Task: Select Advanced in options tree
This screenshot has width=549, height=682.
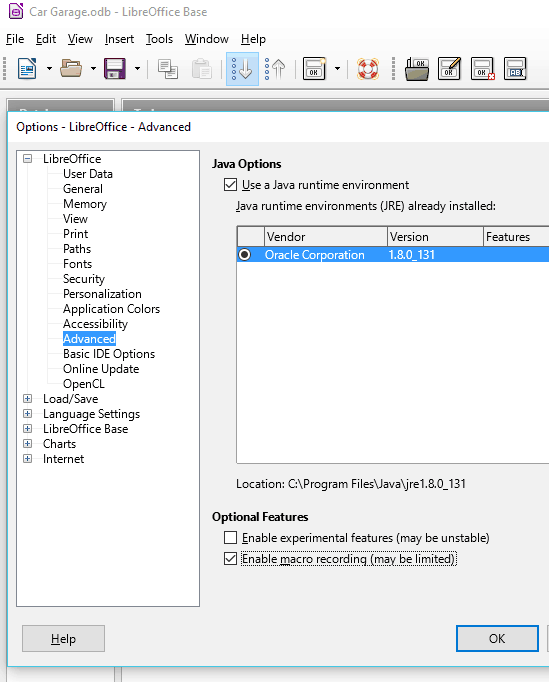Action: tap(89, 339)
